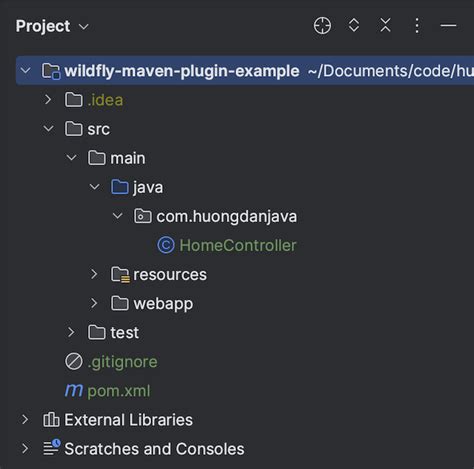The image size is (474, 469).
Task: Collapse the src folder
Action: point(48,129)
